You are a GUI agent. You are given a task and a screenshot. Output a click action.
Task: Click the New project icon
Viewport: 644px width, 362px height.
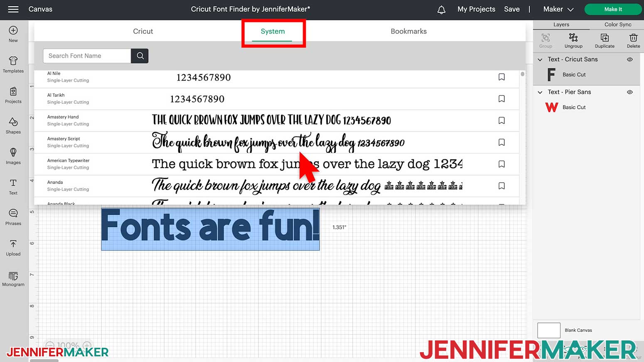click(x=13, y=34)
